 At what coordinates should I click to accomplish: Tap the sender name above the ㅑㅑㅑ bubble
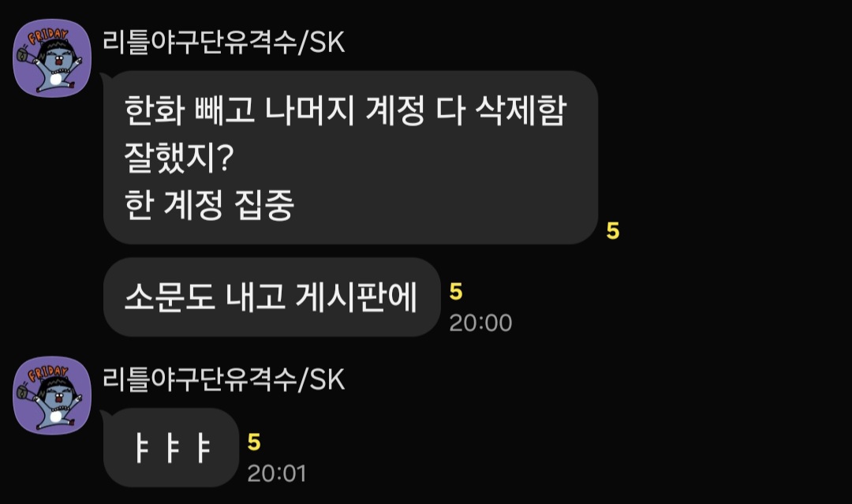[223, 379]
